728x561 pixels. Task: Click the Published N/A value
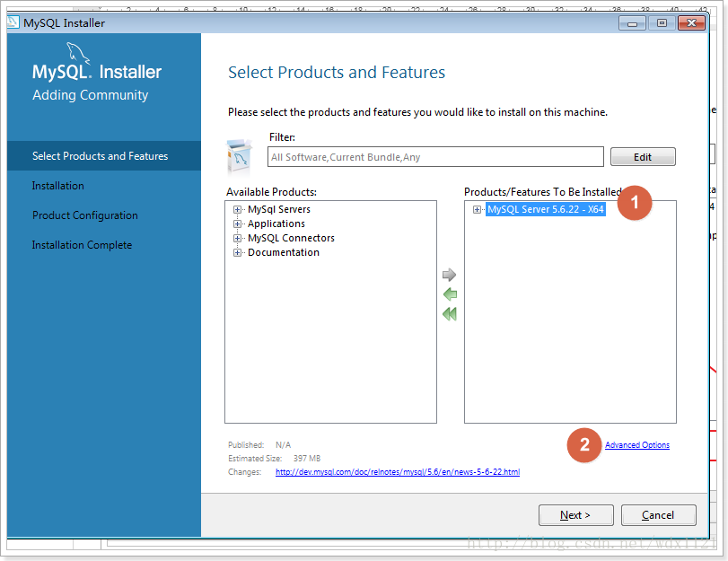pyautogui.click(x=284, y=445)
